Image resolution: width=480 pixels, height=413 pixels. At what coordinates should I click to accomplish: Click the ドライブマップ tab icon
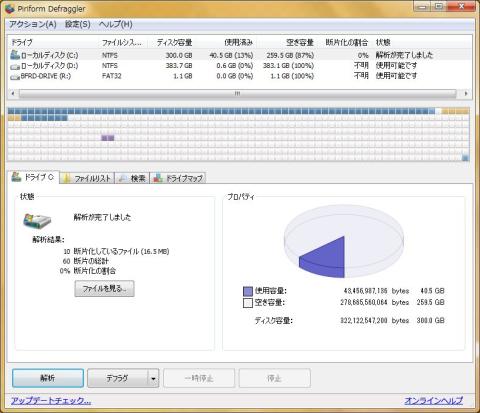click(x=158, y=178)
